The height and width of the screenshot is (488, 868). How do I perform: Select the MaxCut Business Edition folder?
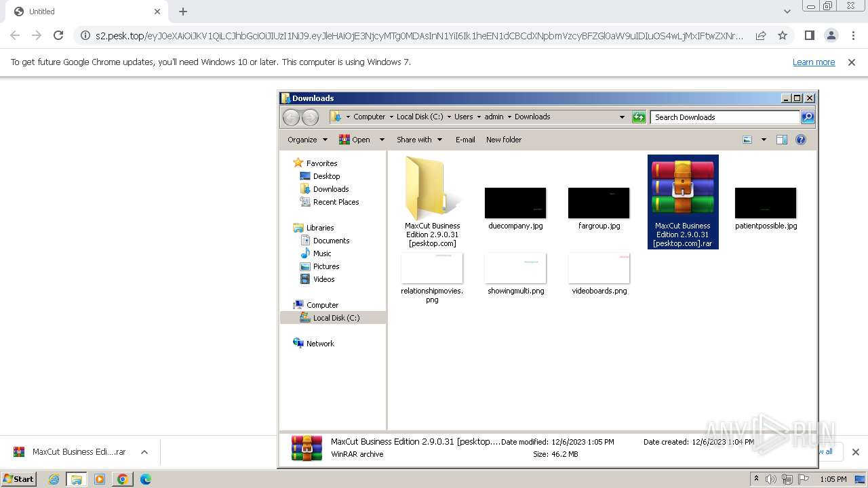point(432,202)
